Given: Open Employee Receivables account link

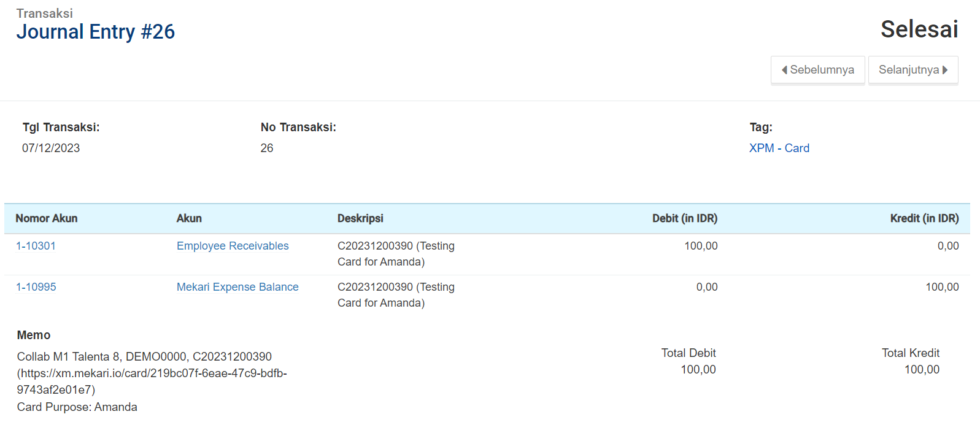Looking at the screenshot, I should tap(233, 246).
